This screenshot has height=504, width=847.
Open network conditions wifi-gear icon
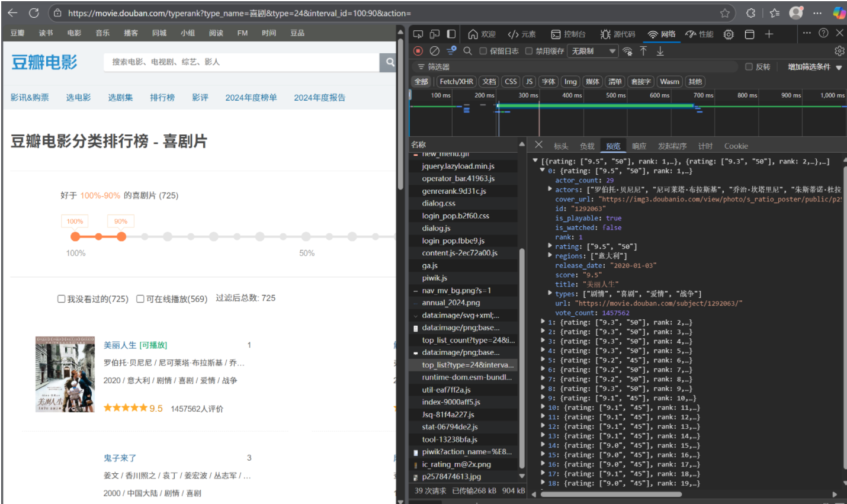[x=627, y=52]
